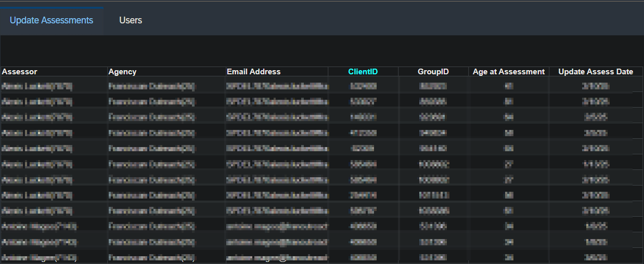Select the fourth row's Update Assess Date cell
The height and width of the screenshot is (264, 644).
[596, 133]
